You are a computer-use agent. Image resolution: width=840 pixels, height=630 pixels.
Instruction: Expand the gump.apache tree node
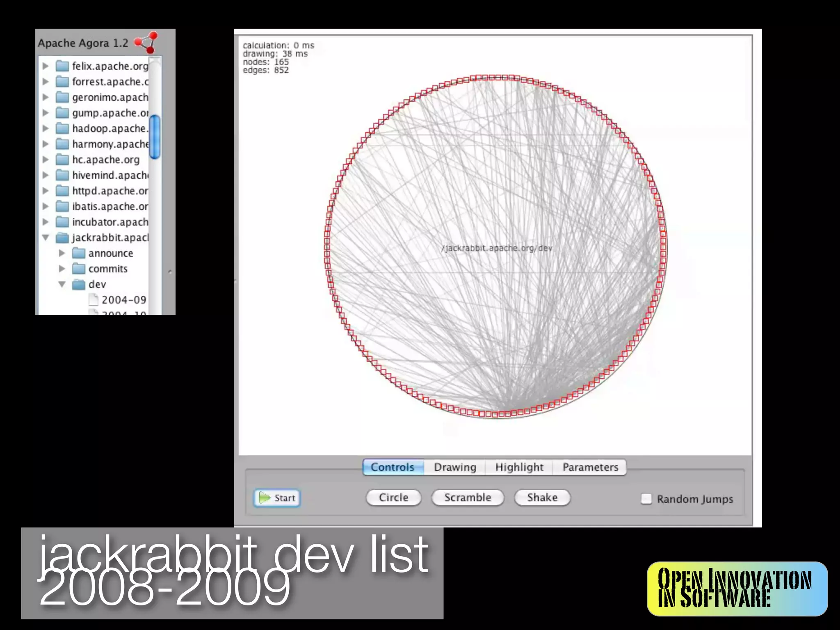point(46,113)
